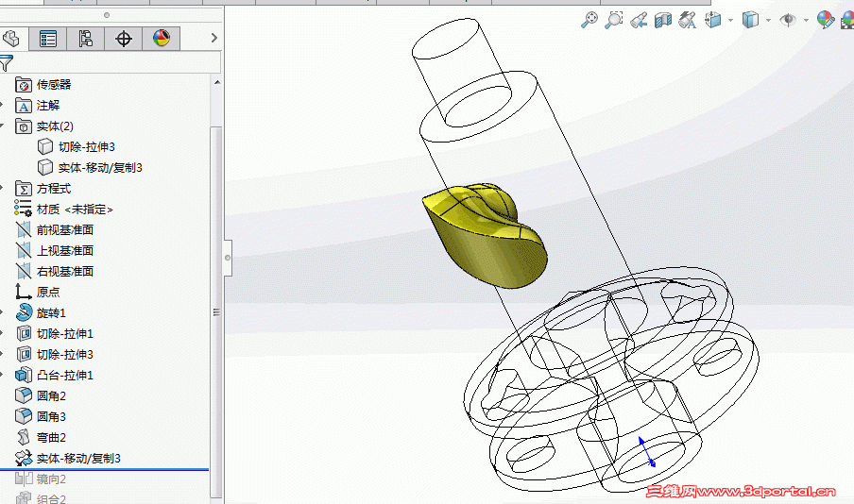854x504 pixels.
Task: Select the 圆角2 fillet feature
Action: [x=41, y=395]
